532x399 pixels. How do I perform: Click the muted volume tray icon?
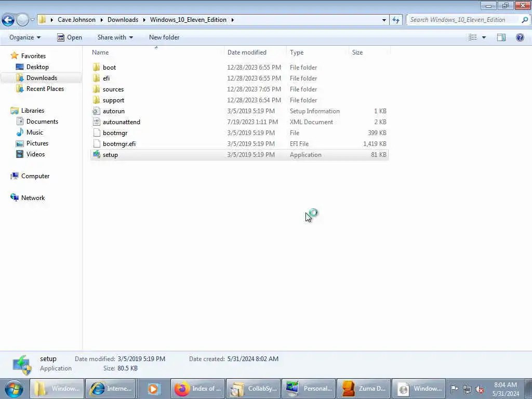[480, 389]
